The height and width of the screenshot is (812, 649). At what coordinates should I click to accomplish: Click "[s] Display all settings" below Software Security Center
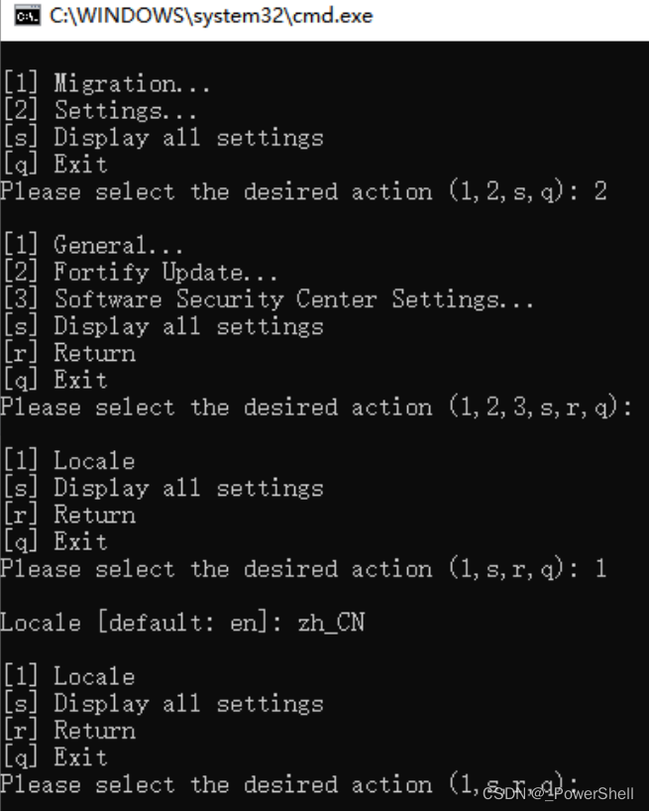[162, 326]
